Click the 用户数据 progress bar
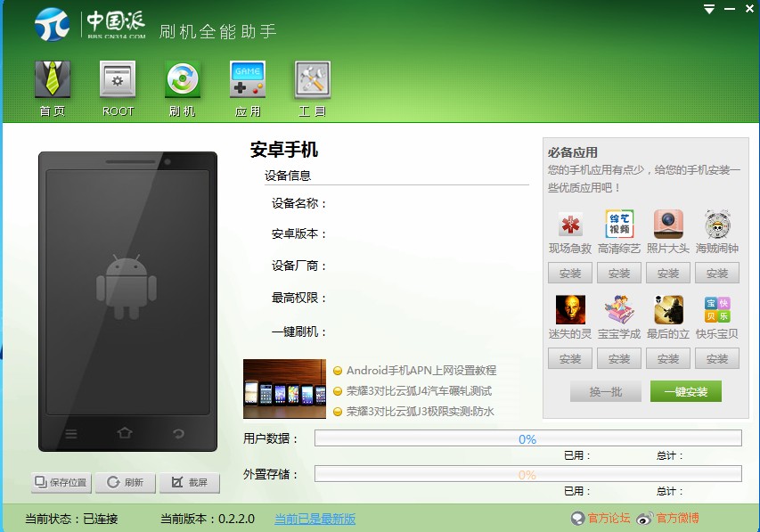The image size is (760, 532). [x=527, y=438]
